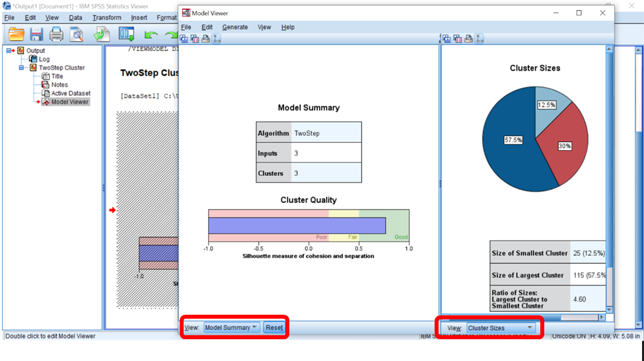Click node-link icon above Cluster Sizes pane
The image size is (644, 361).
coord(480,39)
